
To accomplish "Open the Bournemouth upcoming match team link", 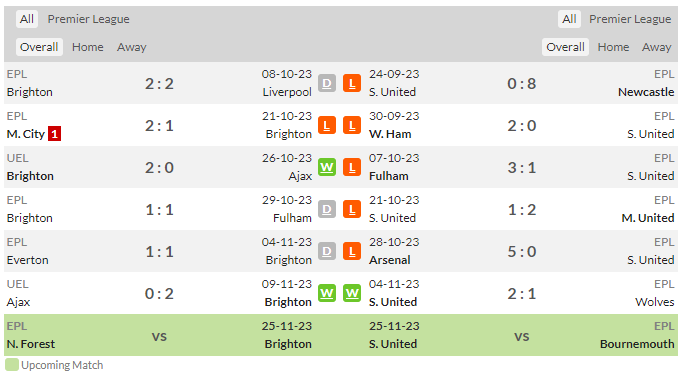I will click(637, 344).
